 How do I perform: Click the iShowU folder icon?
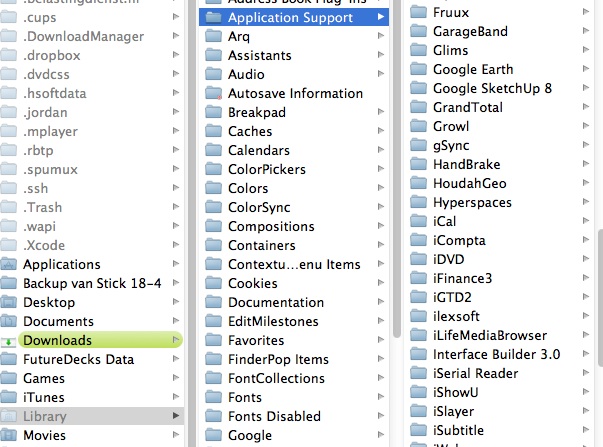418,392
